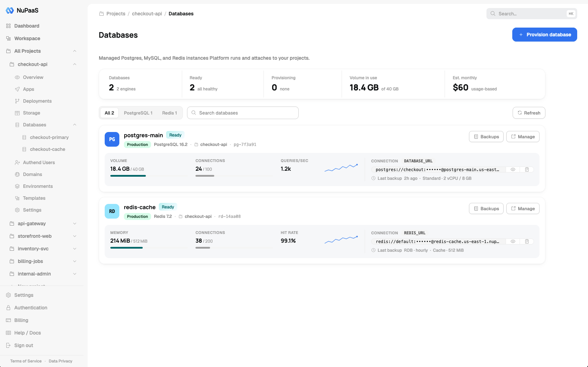Filter by Redis 1 tab
This screenshot has width=588, height=367.
170,113
